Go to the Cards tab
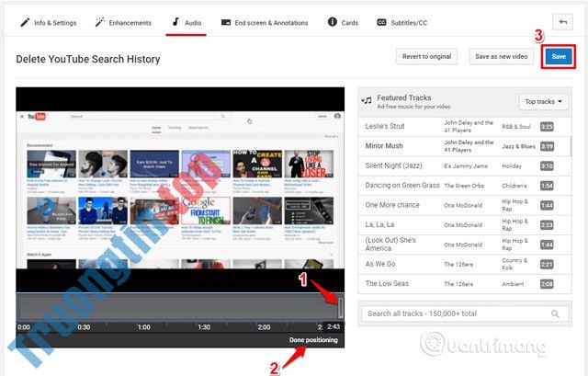This screenshot has height=376, width=588. pyautogui.click(x=343, y=22)
